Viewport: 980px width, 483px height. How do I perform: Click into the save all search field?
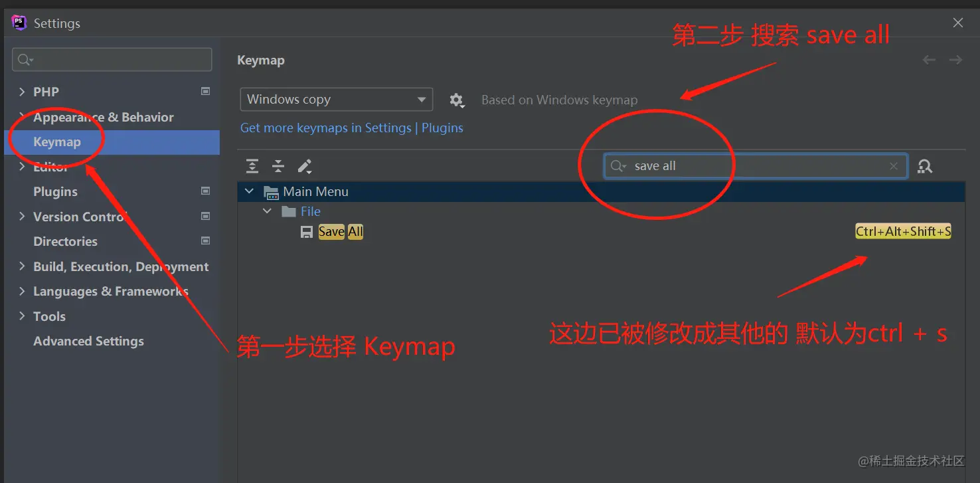point(756,166)
